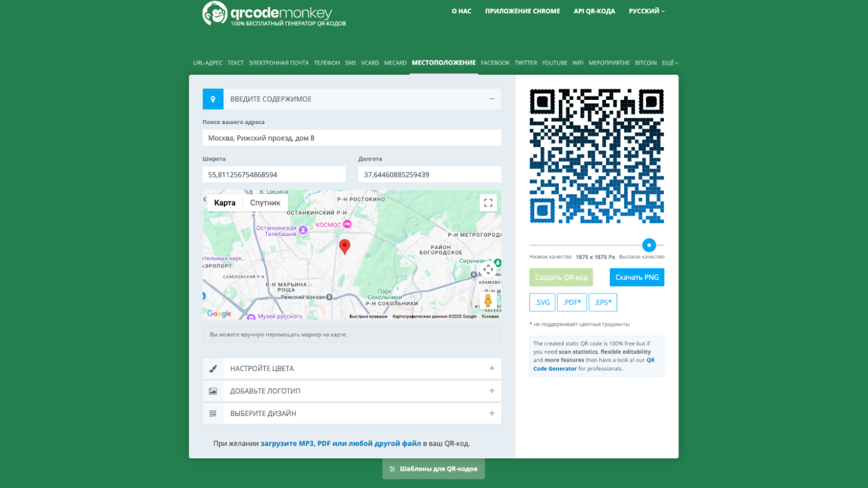Select the Текст tab

pos(236,63)
